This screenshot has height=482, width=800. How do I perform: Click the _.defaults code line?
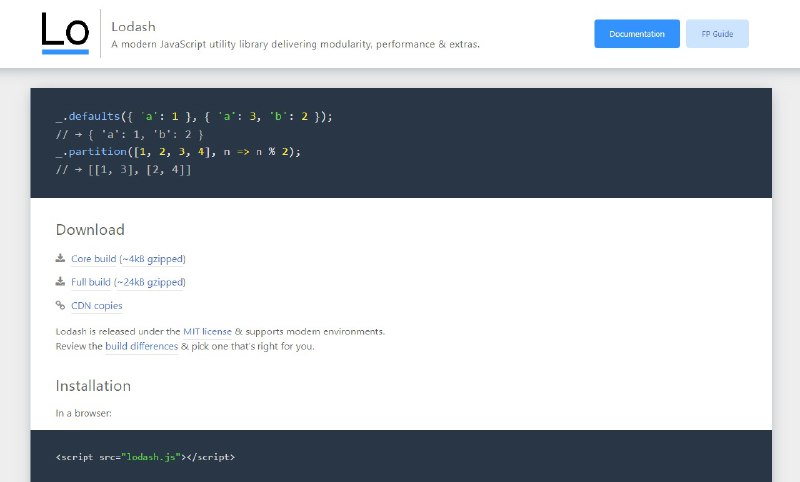(194, 116)
